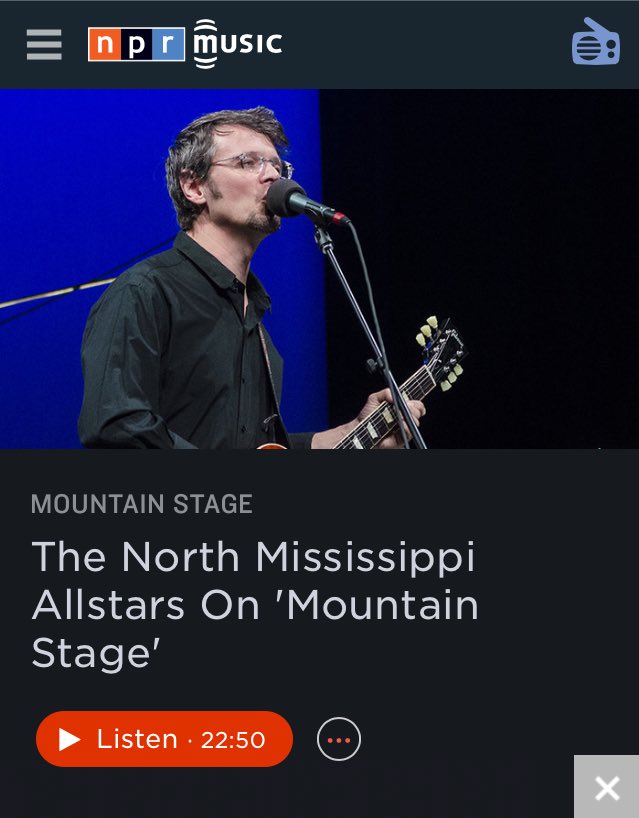The image size is (639, 818).
Task: Click the play triangle inside Listen
Action: tap(69, 739)
